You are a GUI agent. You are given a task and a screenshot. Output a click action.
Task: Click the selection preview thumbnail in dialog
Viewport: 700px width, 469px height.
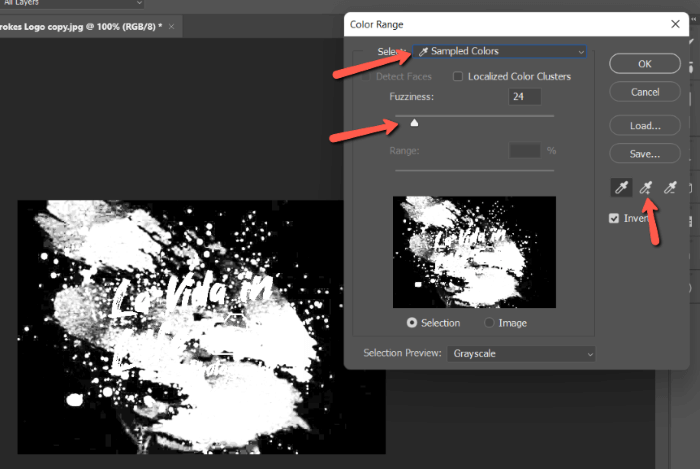tap(475, 251)
